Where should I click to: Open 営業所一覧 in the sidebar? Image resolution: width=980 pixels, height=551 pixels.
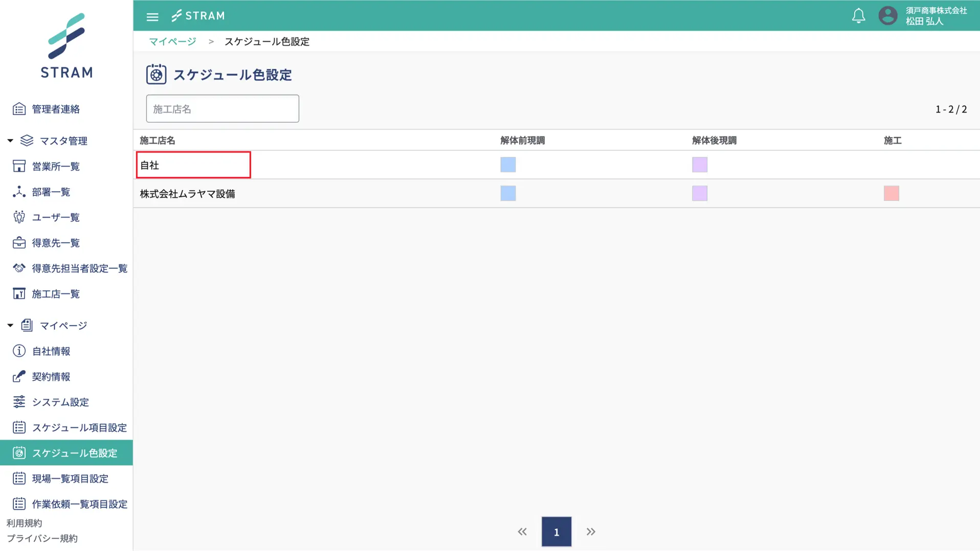click(56, 166)
